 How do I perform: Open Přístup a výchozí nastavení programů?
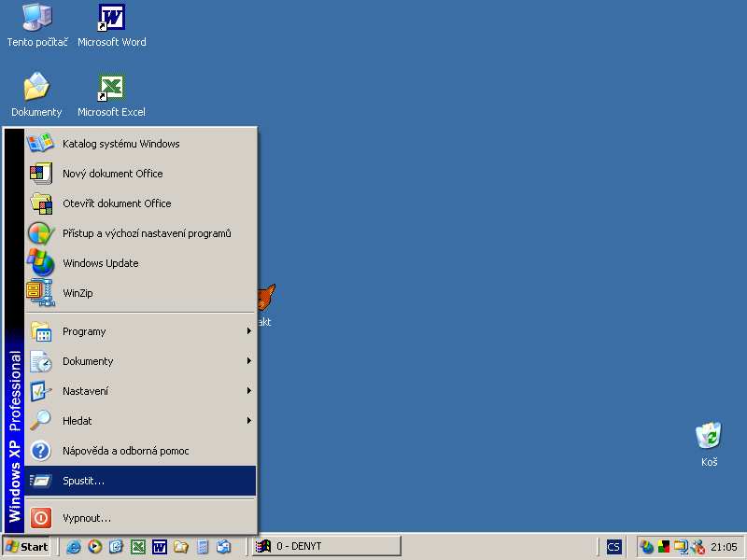(140, 233)
